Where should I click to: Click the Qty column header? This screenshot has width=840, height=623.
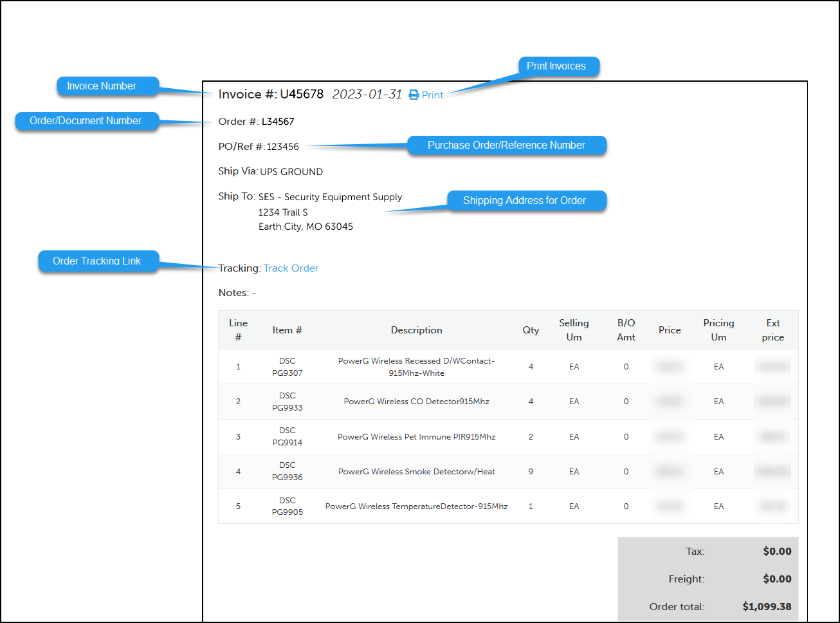click(531, 330)
